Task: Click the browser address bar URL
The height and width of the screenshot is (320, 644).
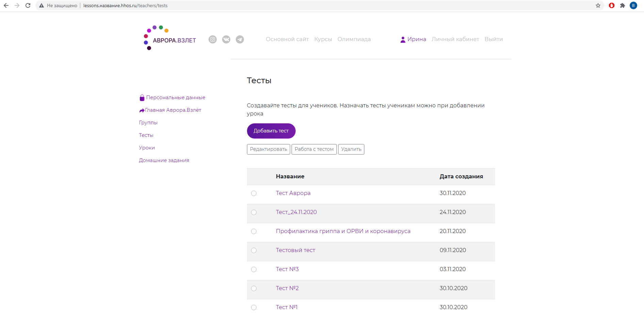Action: point(125,5)
